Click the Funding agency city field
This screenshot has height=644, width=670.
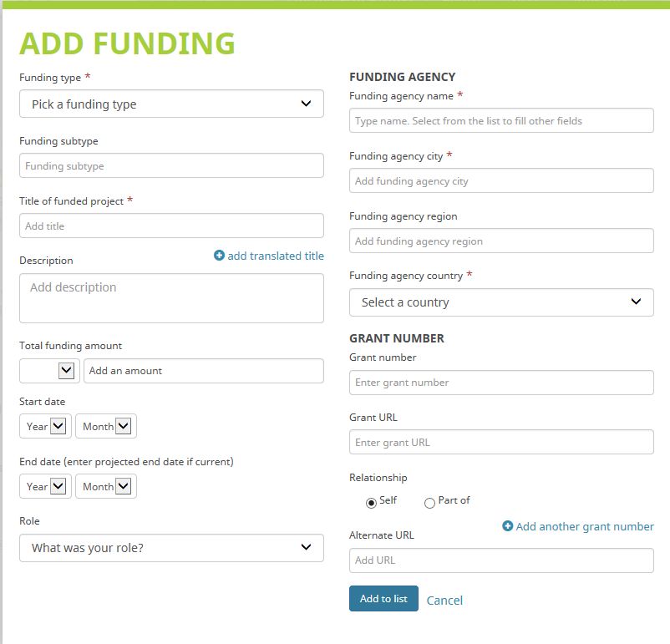click(x=501, y=180)
